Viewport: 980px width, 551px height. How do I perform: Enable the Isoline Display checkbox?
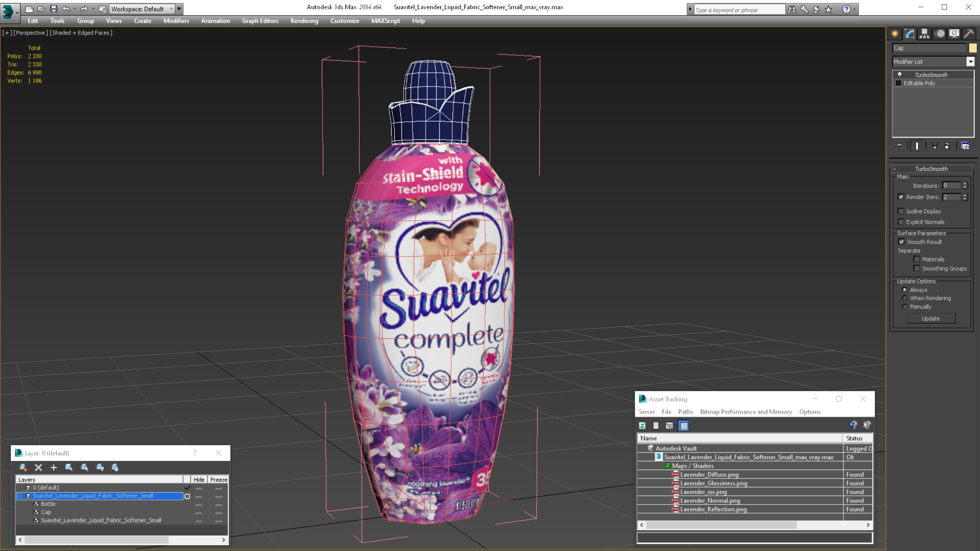coord(901,211)
